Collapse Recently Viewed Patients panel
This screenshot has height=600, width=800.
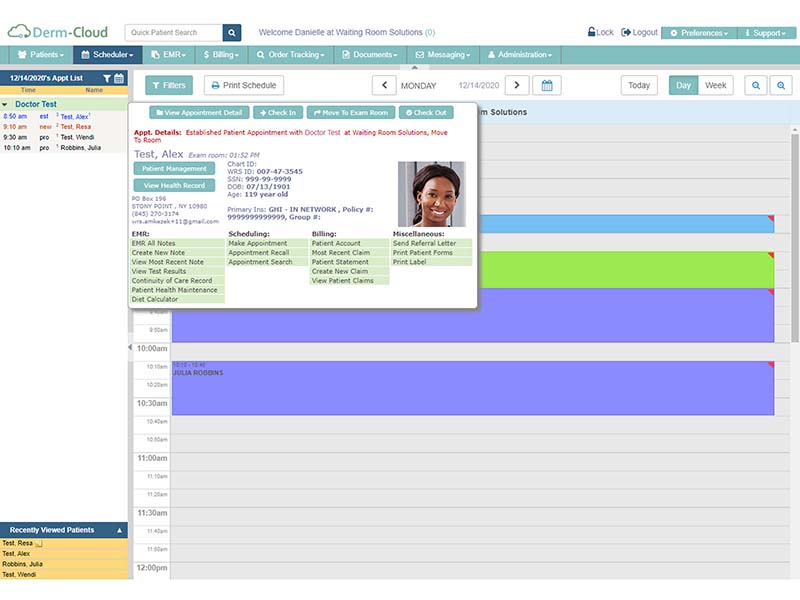(x=119, y=530)
